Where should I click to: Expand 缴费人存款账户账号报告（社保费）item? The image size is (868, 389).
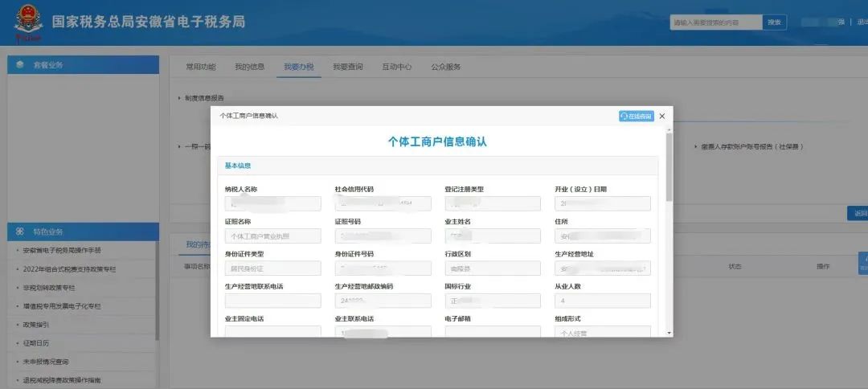click(751, 147)
